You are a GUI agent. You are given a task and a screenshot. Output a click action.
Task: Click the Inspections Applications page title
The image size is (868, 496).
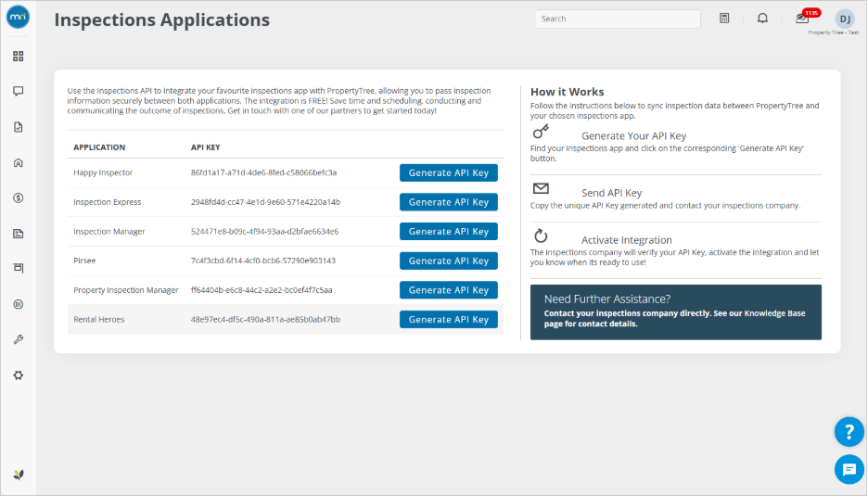point(161,19)
